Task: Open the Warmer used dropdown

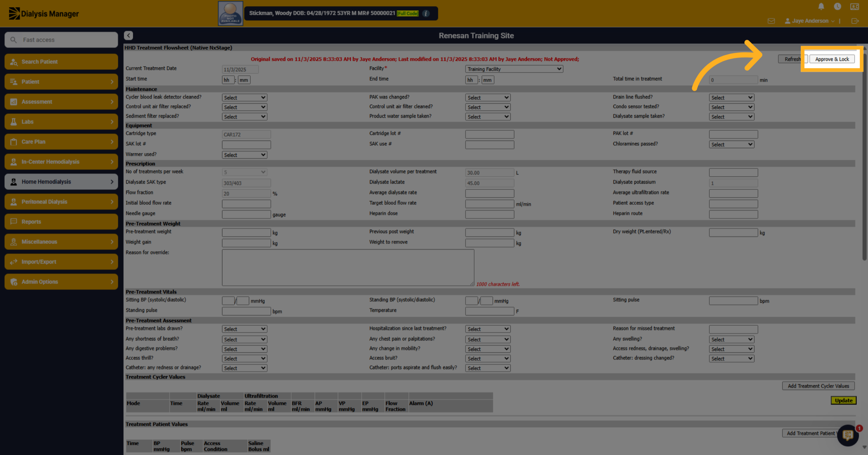Action: (x=244, y=155)
